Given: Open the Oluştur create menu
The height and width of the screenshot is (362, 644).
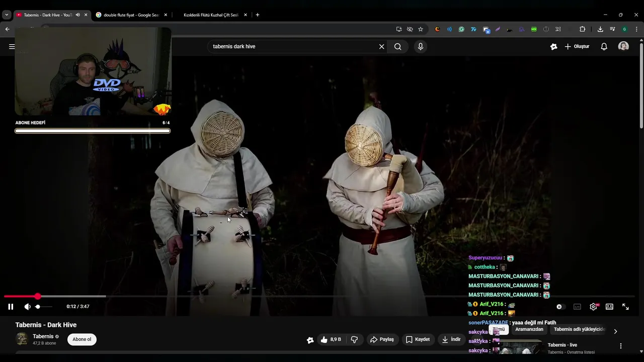Looking at the screenshot, I should coord(577,46).
